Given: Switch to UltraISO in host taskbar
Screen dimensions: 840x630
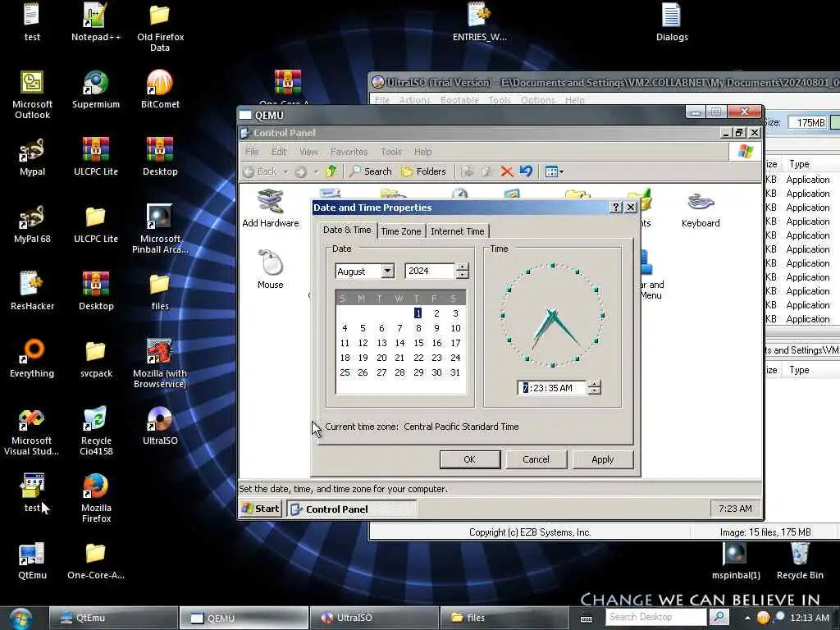Looking at the screenshot, I should 374,618.
